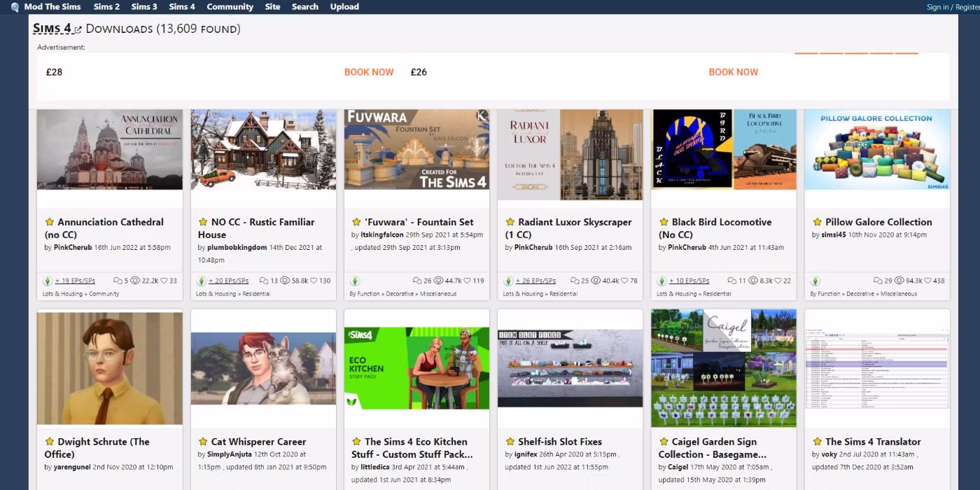Screen dimensions: 980x490
Task: Click the heart icon on Pillow Galore Collection card
Action: (x=928, y=281)
